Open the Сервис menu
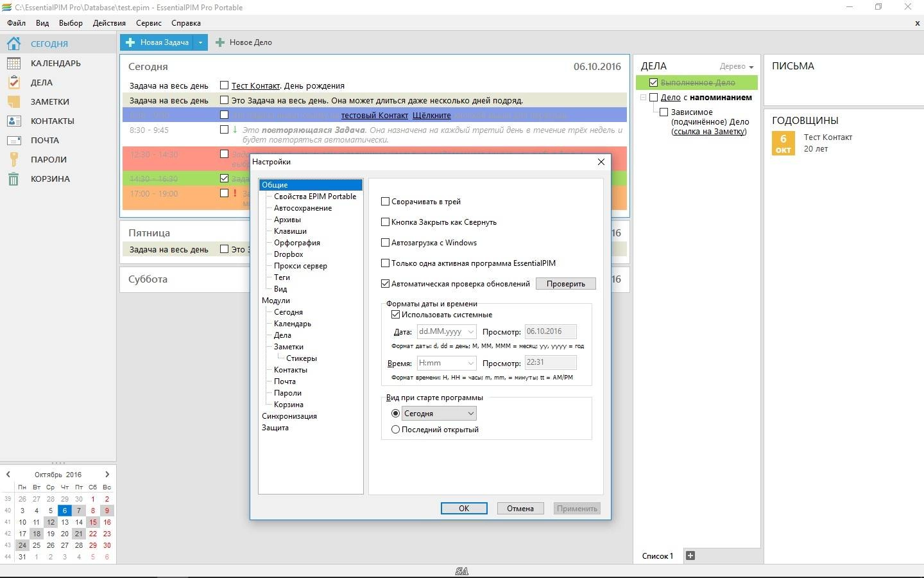The image size is (924, 578). click(149, 23)
